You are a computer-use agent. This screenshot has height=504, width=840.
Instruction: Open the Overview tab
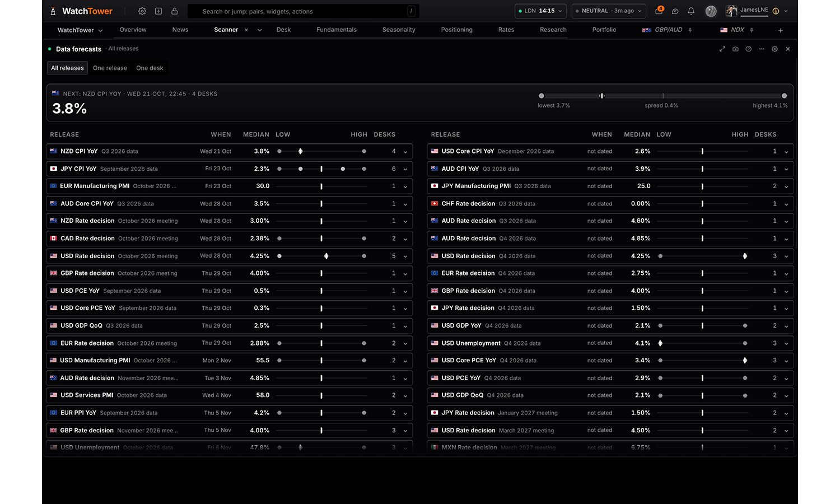pyautogui.click(x=133, y=30)
